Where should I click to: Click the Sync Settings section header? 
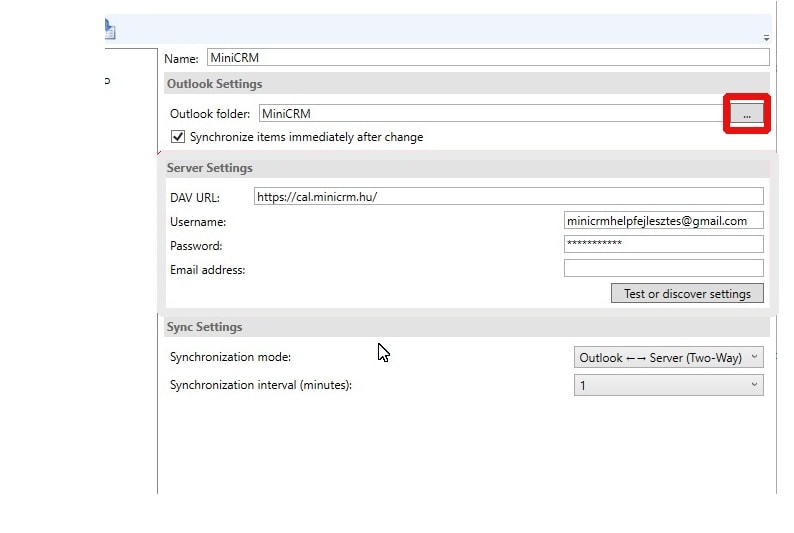pos(467,327)
